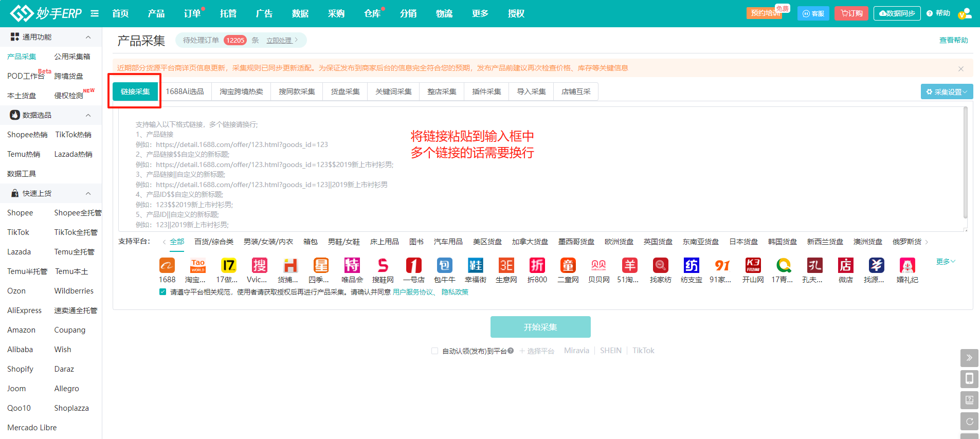Collapse the 数据选品 sidebar section
This screenshot has height=439, width=980.
[88, 115]
